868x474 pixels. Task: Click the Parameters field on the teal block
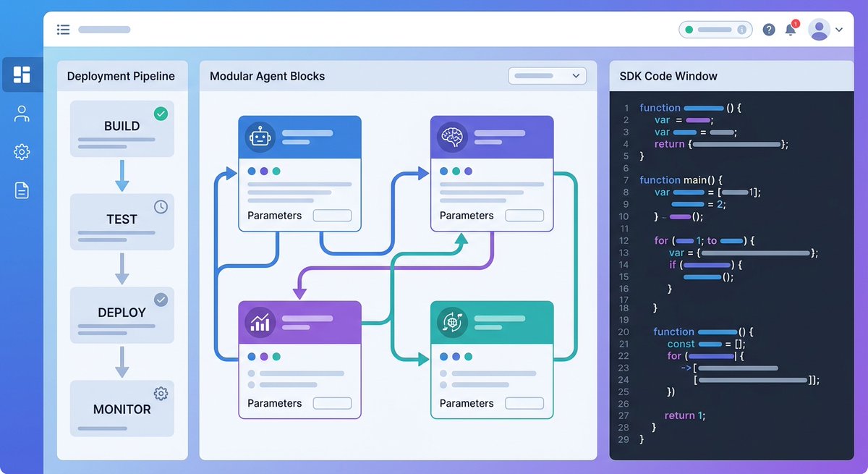click(524, 403)
